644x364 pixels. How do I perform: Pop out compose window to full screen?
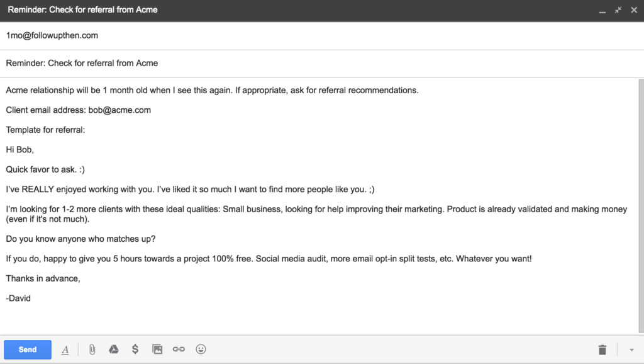pyautogui.click(x=618, y=10)
